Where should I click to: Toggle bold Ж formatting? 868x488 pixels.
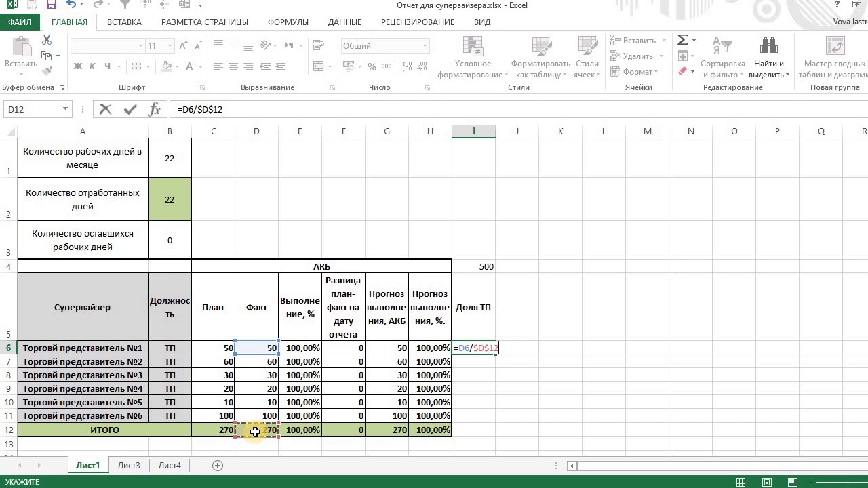coord(77,66)
